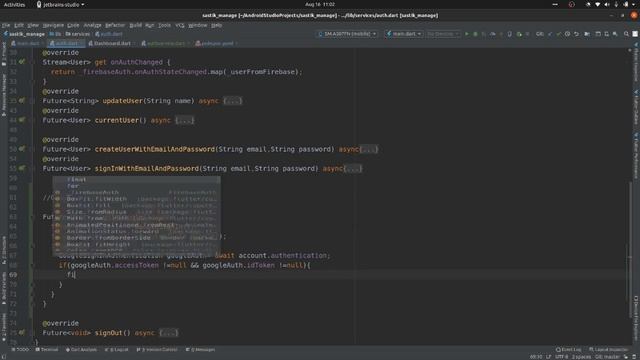Expand folded signInWithEmailAndPassword body
The image size is (640, 360).
pos(353,169)
